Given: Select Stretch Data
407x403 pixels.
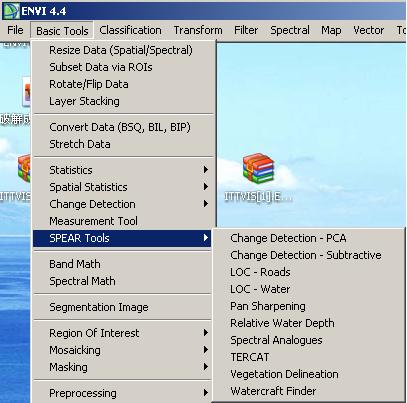Looking at the screenshot, I should [x=122, y=144].
